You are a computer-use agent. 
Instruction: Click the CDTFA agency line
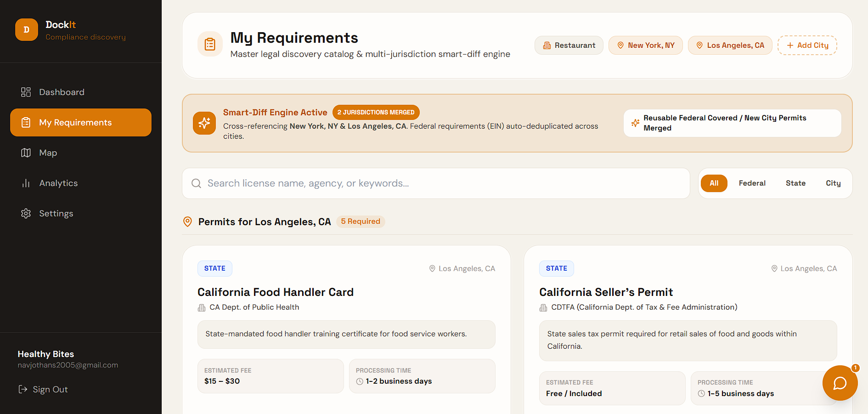pos(644,307)
